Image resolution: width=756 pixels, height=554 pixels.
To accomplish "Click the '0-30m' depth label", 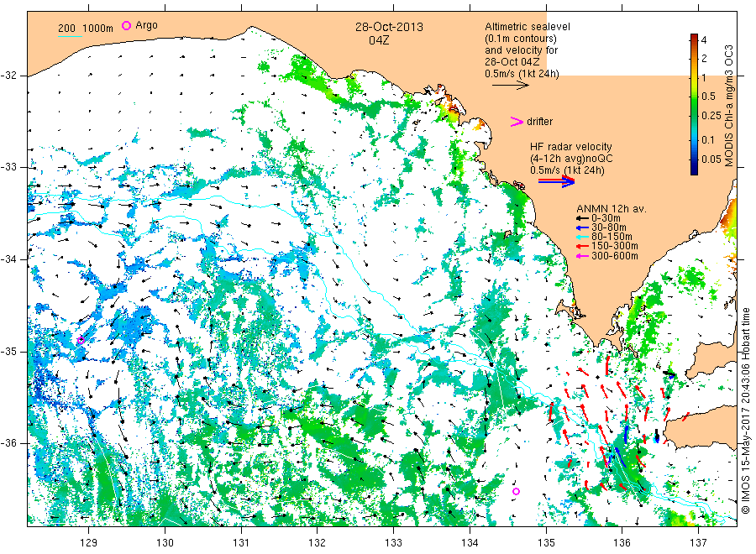I will [606, 218].
